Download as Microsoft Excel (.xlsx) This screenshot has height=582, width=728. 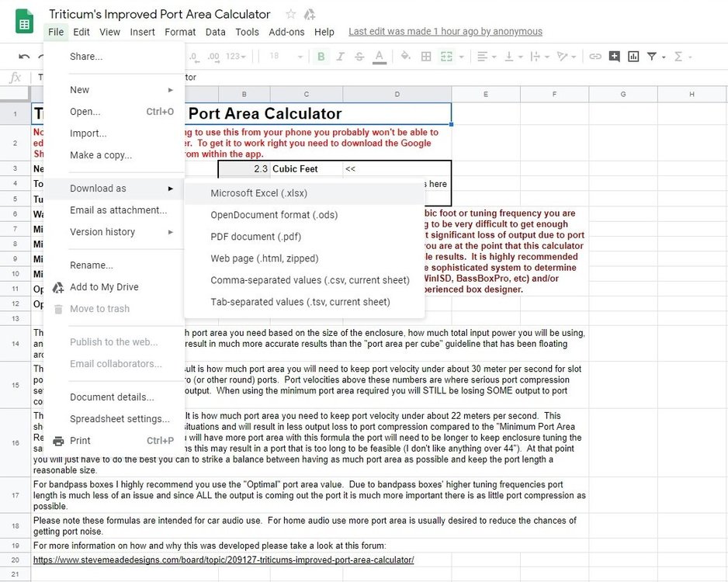304,193
